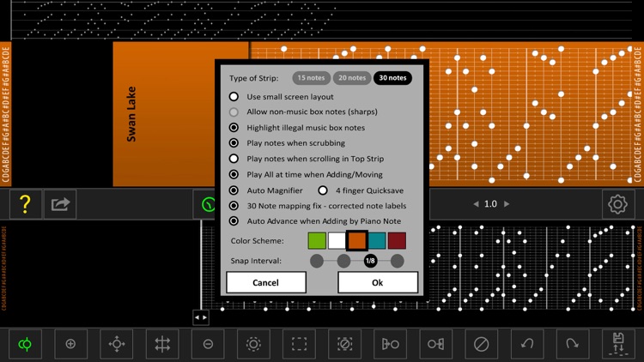Select the green playhead marker tool
The image size is (644, 362).
tap(25, 344)
